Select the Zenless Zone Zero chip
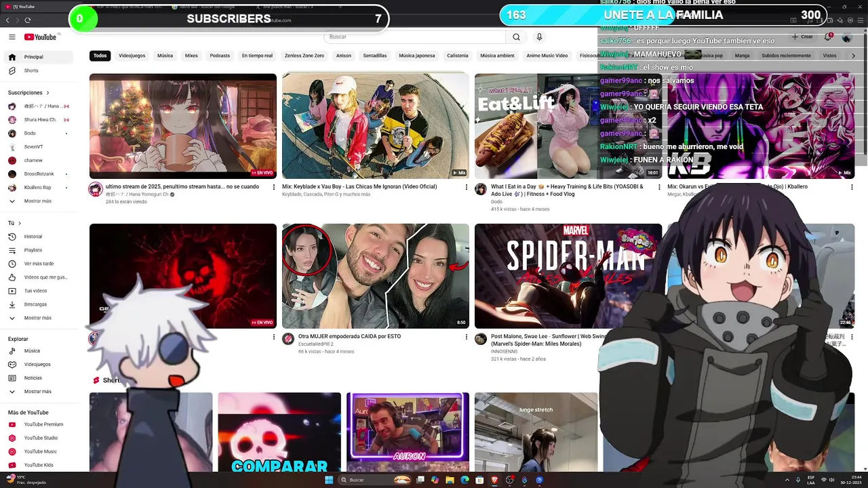 click(x=304, y=56)
